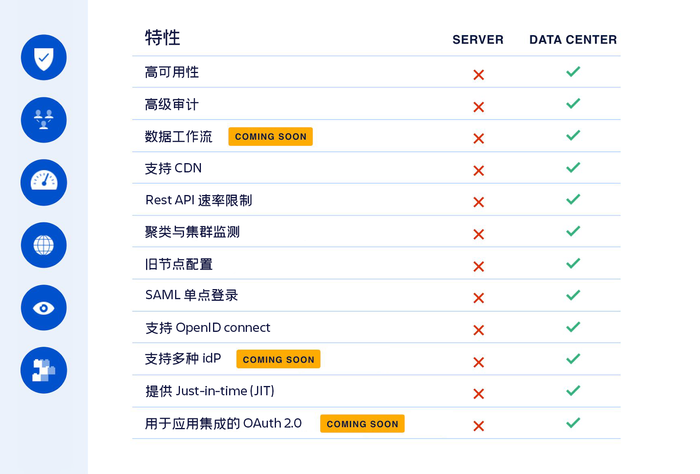The height and width of the screenshot is (474, 700).
Task: Click green checkmark for 高级审计 row
Action: click(x=573, y=104)
